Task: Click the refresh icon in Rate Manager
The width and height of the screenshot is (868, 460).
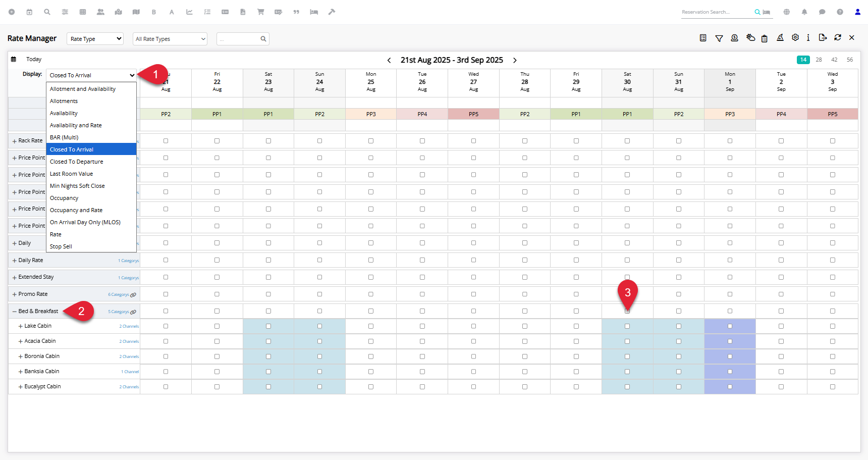Action: pyautogui.click(x=838, y=38)
